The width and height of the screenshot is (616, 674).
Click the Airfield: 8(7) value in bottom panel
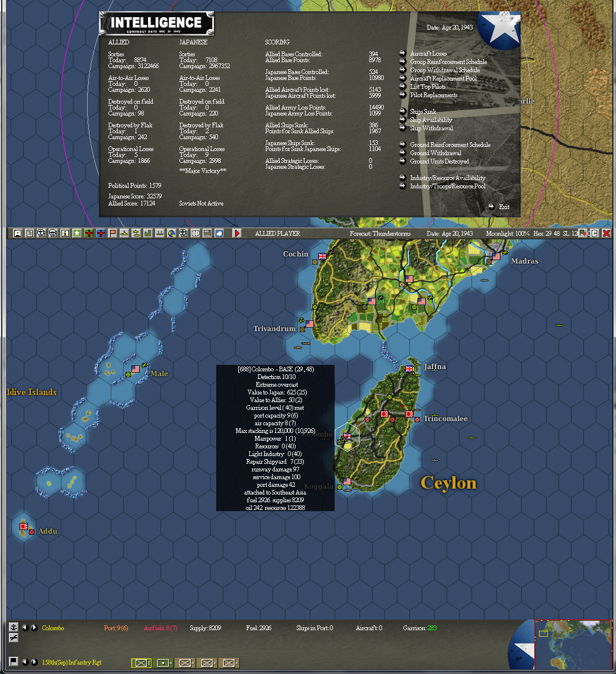tap(161, 628)
